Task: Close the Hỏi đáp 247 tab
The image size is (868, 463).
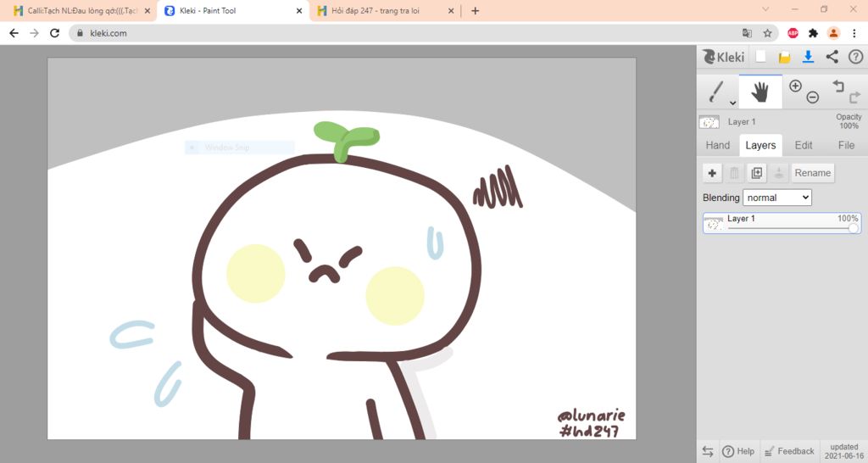Action: 451,10
